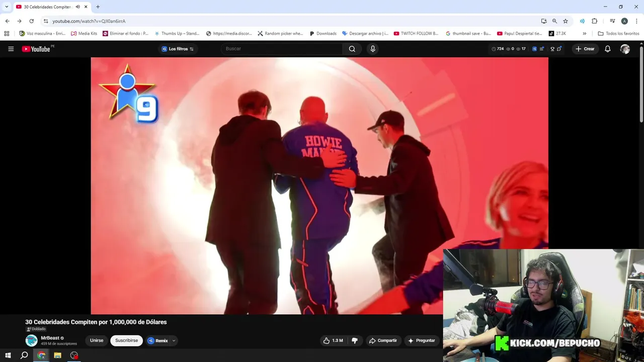Bookmark this page with star icon
The image size is (644, 362).
point(566,21)
